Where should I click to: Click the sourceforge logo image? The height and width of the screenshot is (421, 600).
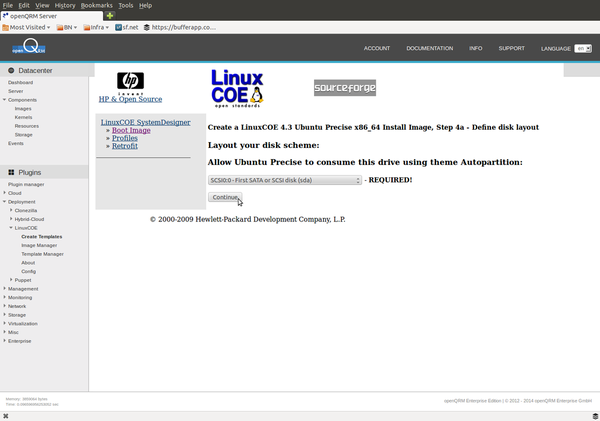coord(345,88)
